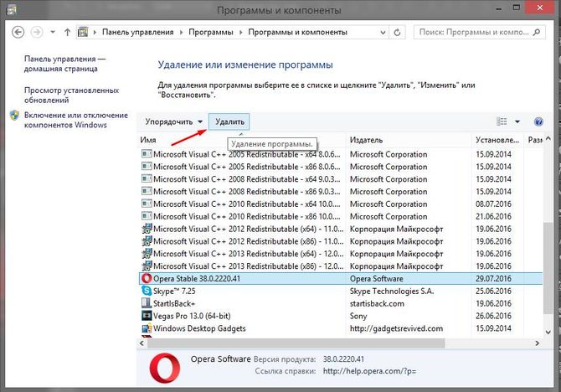Click the Vegas Pro icon in the list
Viewport: 561px width, 392px height.
tap(147, 316)
